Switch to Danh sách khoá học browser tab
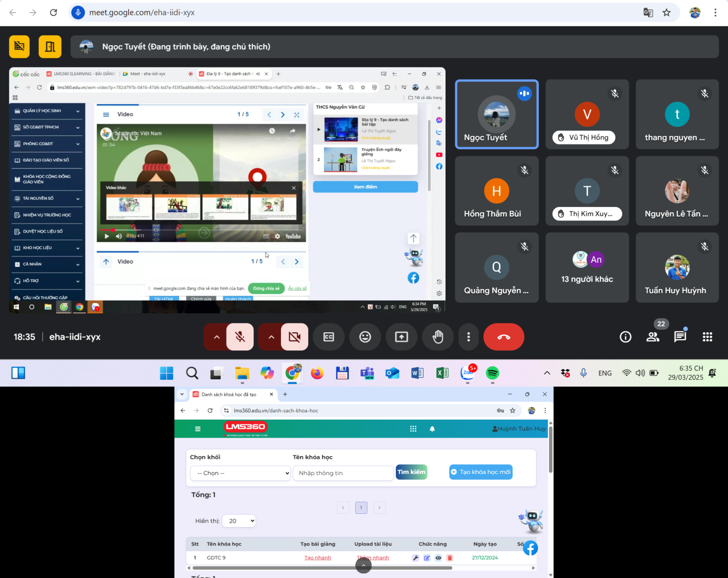This screenshot has height=578, width=728. click(x=229, y=394)
